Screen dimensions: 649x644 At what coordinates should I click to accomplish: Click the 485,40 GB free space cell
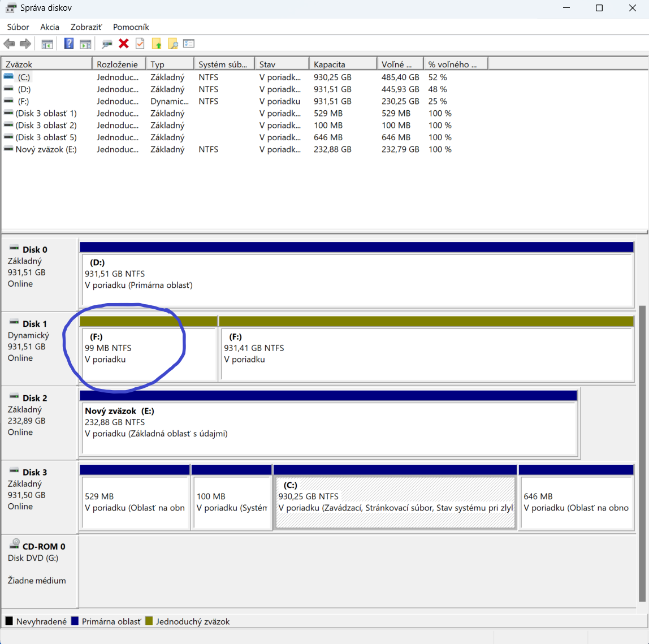[400, 77]
